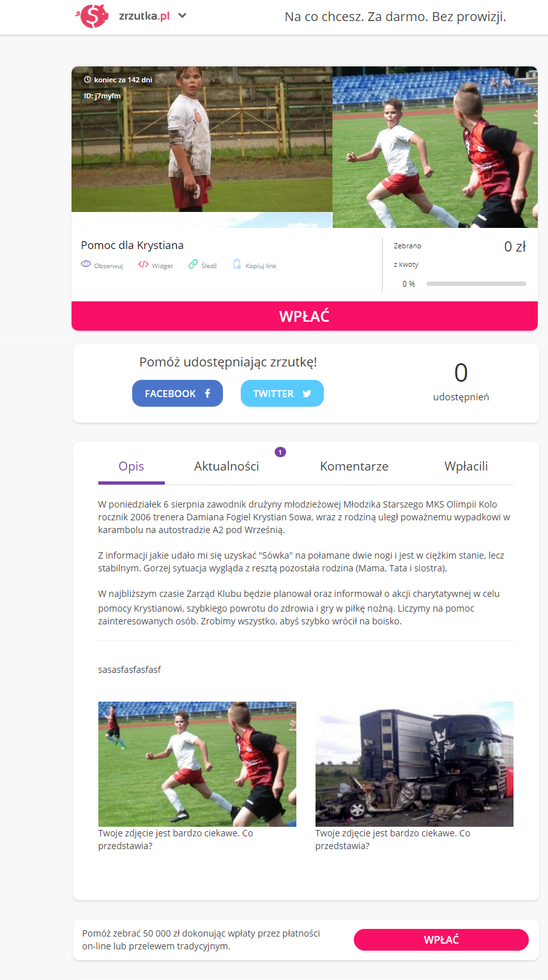548x980 pixels.
Task: Share the fundraiser via the FACEBOOK button
Action: 178,393
